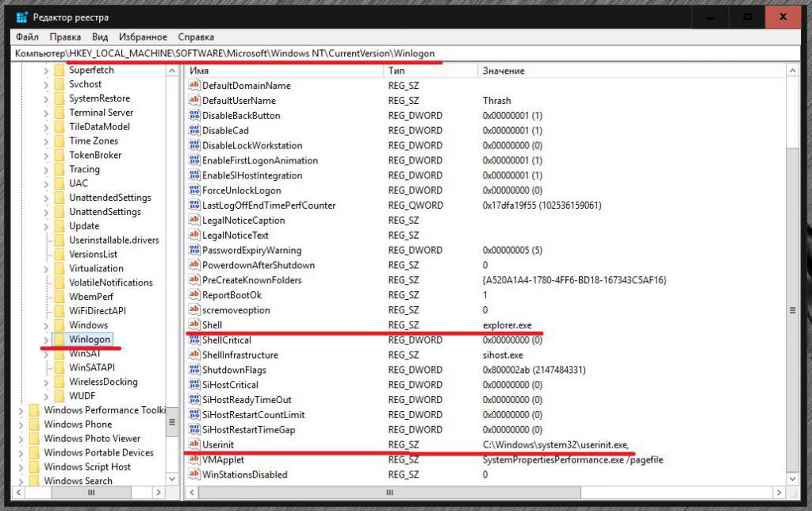Screen dimensions: 812x511
Task: Expand the Virtualization key
Action: pos(46,269)
